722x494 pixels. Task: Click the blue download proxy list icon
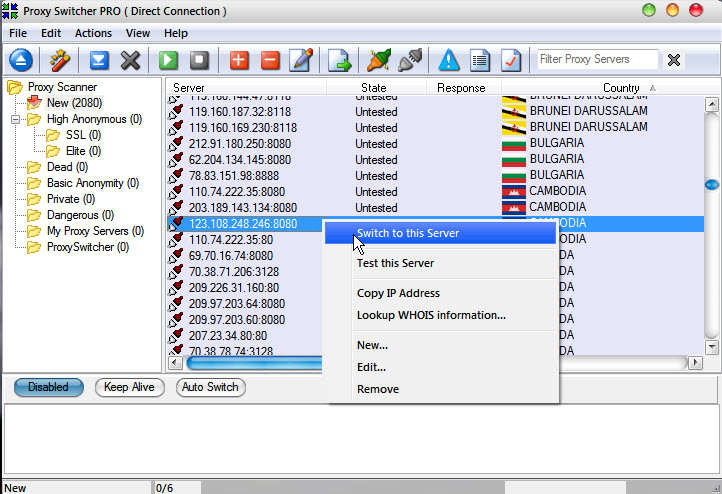point(99,60)
